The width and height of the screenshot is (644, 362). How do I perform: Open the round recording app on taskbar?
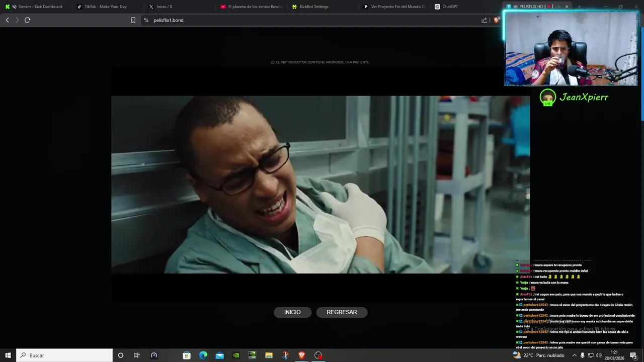tap(318, 355)
